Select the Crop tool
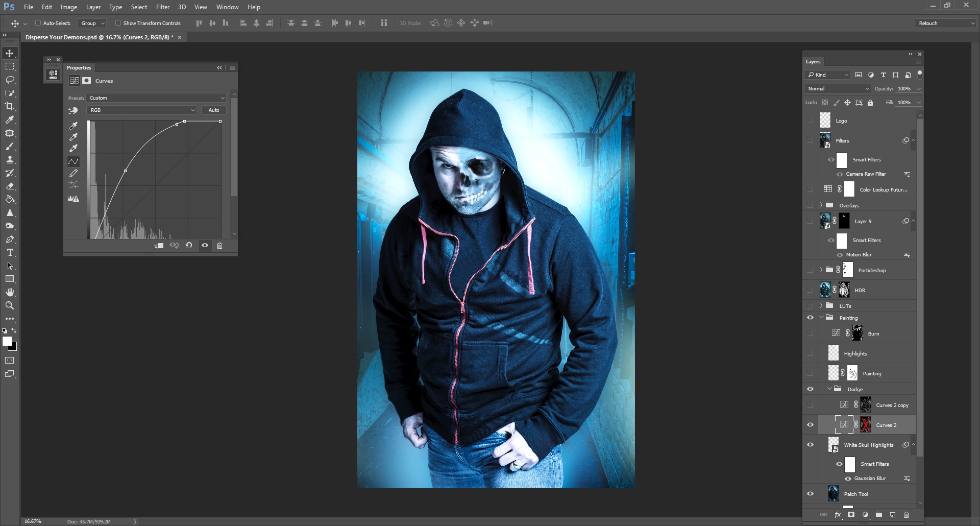Screen dimensions: 980x526 pyautogui.click(x=10, y=106)
